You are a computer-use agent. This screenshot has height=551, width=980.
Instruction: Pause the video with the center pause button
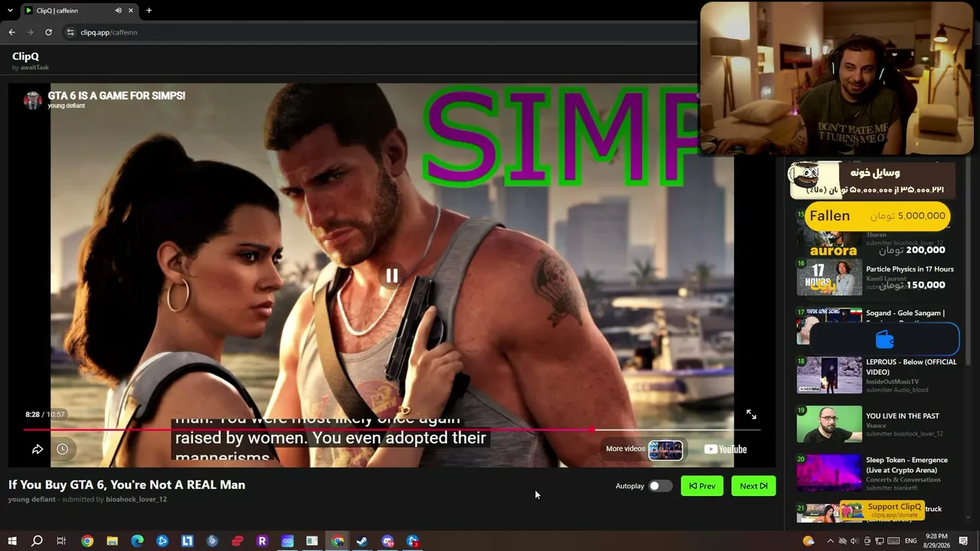coord(391,275)
